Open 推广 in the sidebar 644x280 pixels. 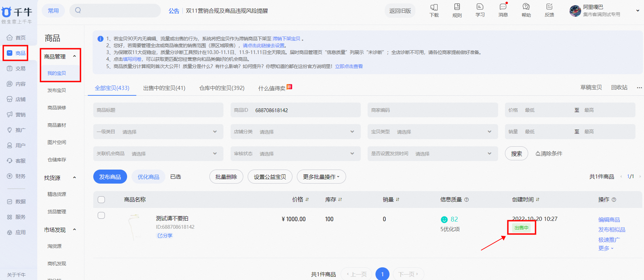(x=16, y=130)
